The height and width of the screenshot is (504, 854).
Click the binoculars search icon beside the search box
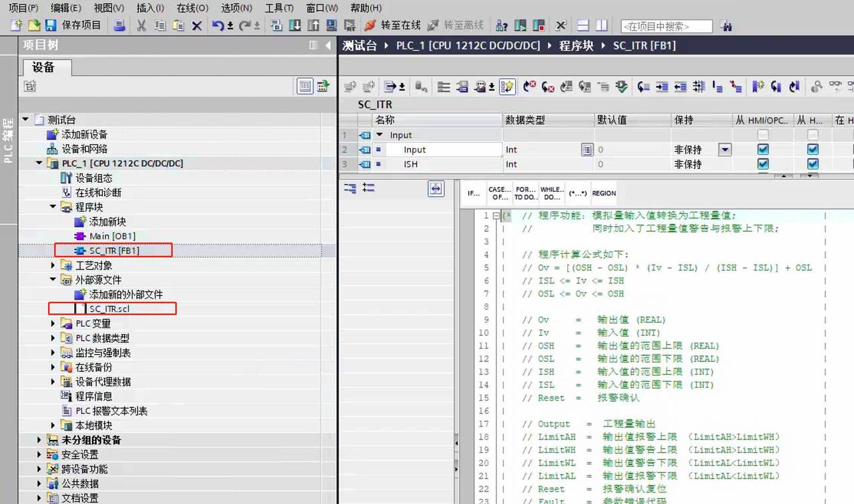[x=726, y=26]
